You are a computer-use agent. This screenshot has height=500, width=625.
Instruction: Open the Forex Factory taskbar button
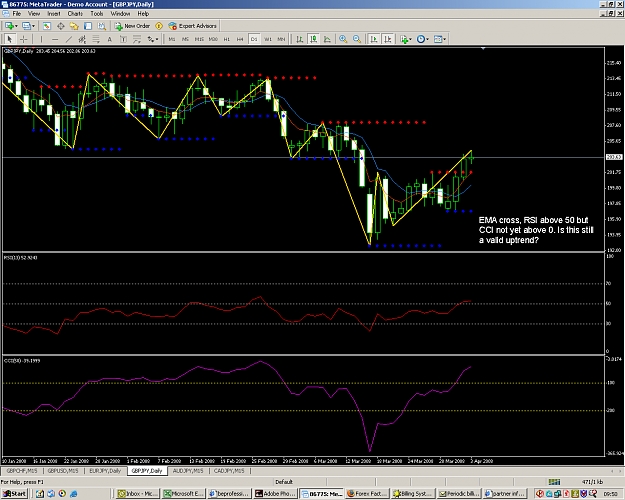pyautogui.click(x=366, y=494)
